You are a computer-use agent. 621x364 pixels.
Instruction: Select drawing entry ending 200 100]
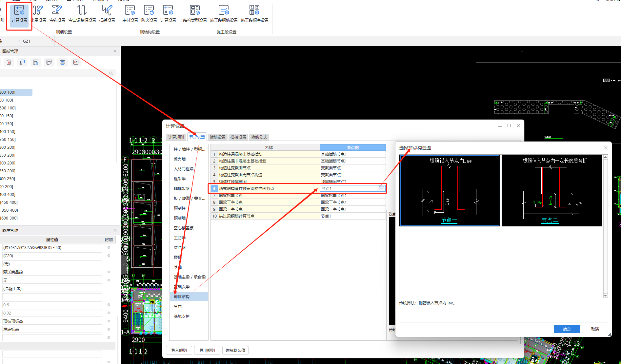[16, 92]
